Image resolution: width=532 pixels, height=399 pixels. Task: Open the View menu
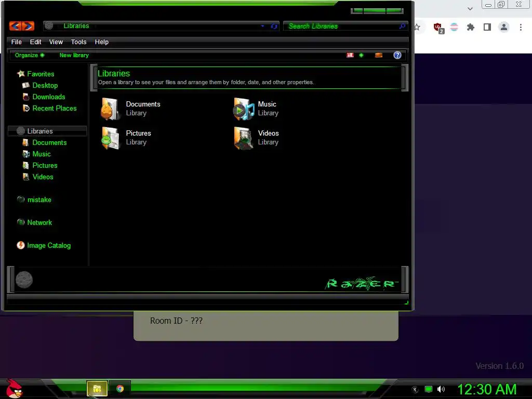pos(56,42)
